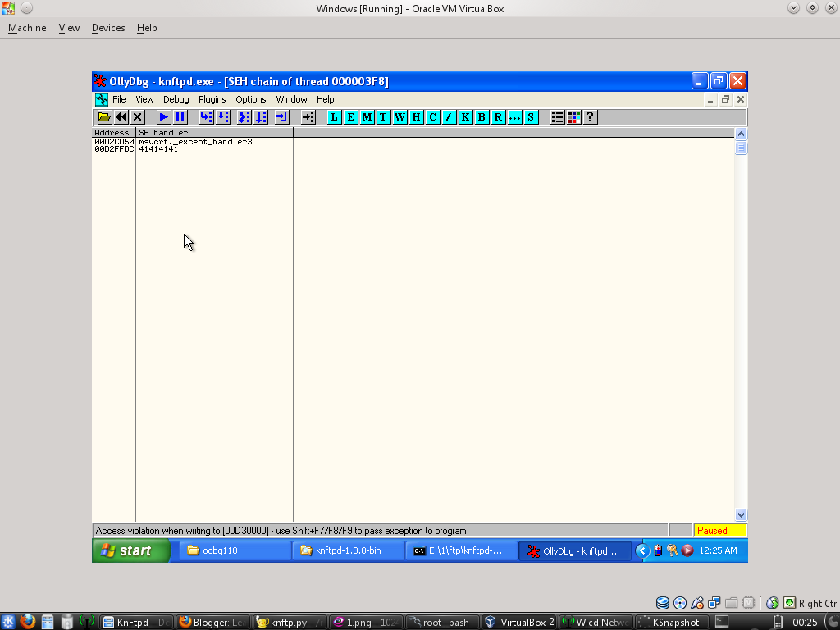Image resolution: width=840 pixels, height=630 pixels.
Task: Open VirtualBox Machine menu
Action: pyautogui.click(x=27, y=28)
